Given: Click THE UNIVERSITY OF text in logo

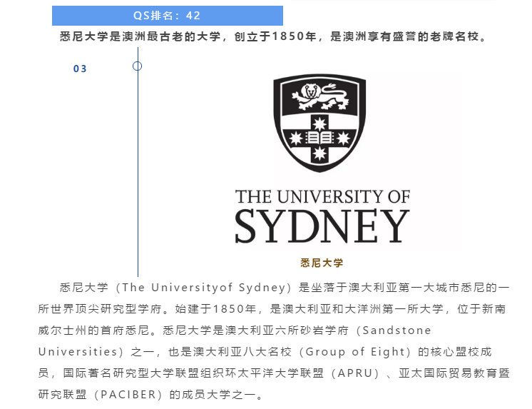Looking at the screenshot, I should coord(322,197).
